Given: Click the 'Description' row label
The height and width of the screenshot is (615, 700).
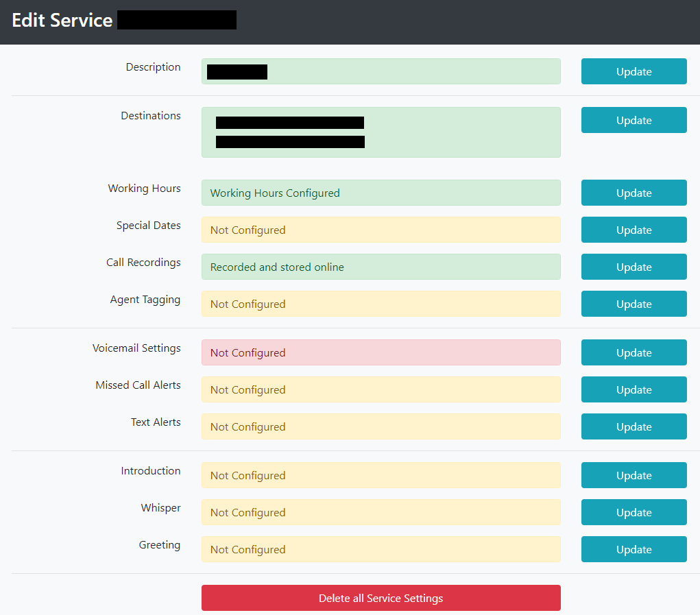Looking at the screenshot, I should [153, 67].
